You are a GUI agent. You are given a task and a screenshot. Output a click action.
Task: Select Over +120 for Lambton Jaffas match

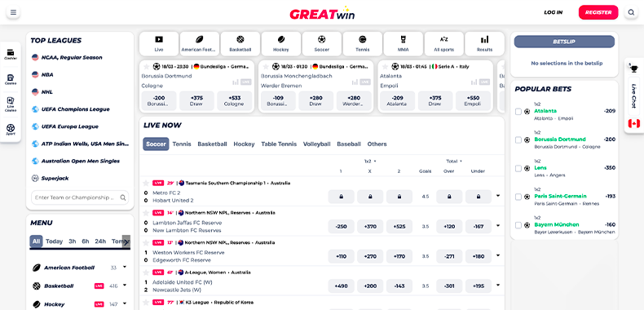[449, 226]
